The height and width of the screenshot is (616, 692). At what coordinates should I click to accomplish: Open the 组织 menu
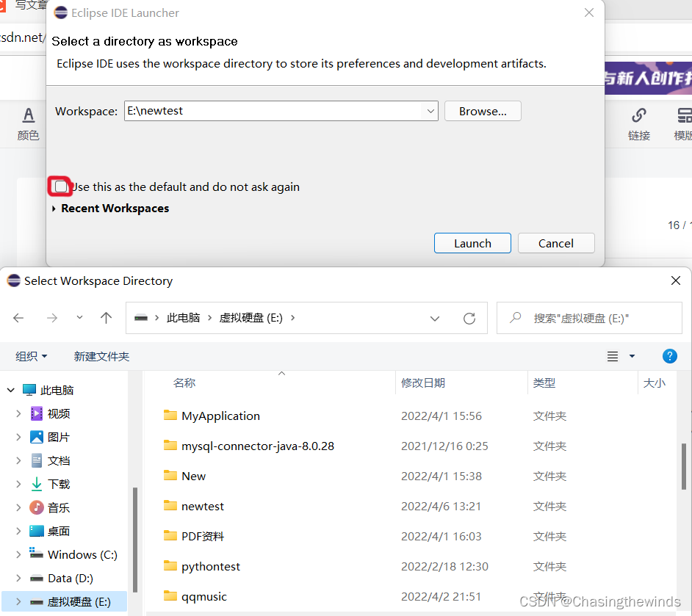(32, 356)
